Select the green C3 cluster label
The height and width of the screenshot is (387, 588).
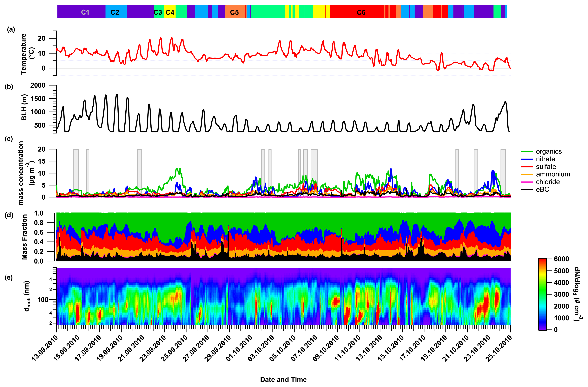pos(158,12)
